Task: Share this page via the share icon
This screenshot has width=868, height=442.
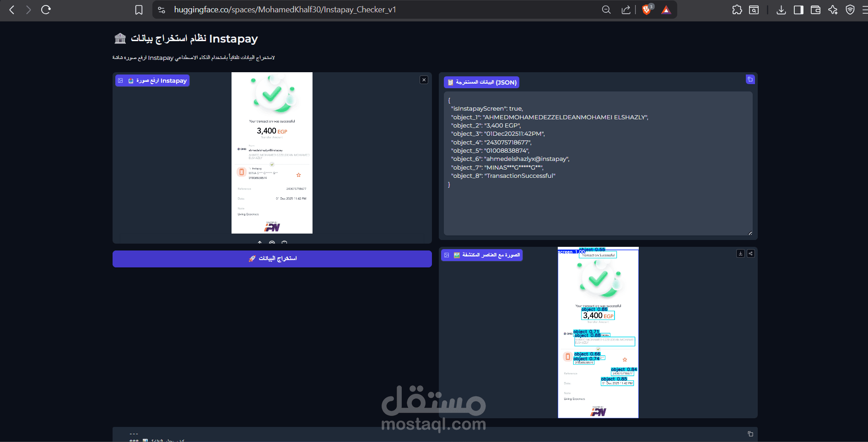Action: pos(625,10)
